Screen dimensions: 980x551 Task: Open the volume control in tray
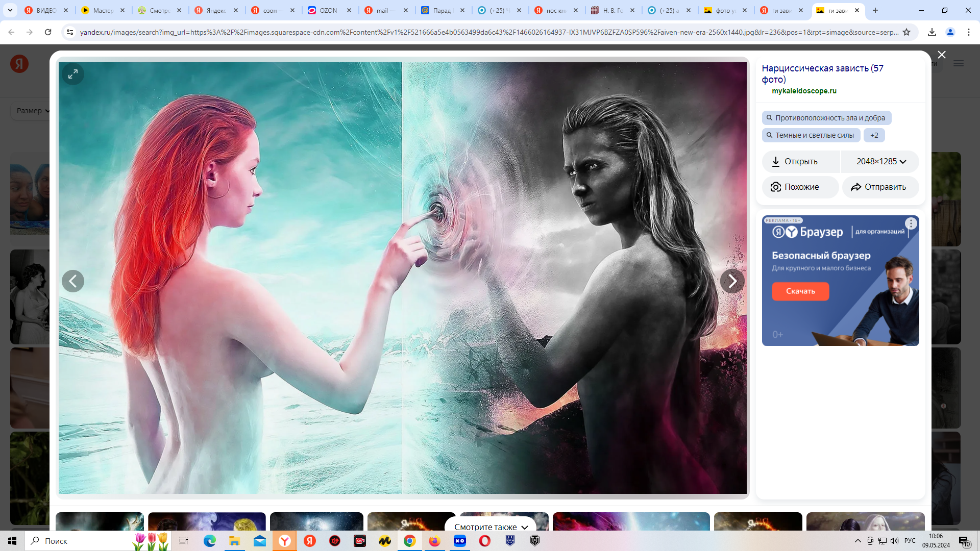894,541
